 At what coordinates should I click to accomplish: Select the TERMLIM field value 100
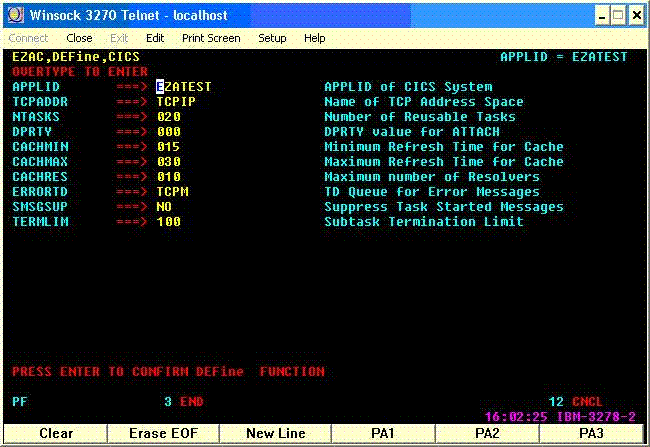coord(168,222)
